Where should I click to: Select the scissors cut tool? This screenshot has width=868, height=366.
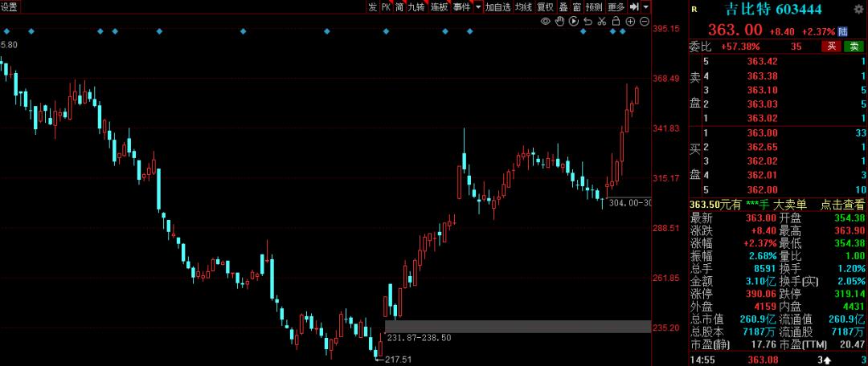[x=602, y=22]
